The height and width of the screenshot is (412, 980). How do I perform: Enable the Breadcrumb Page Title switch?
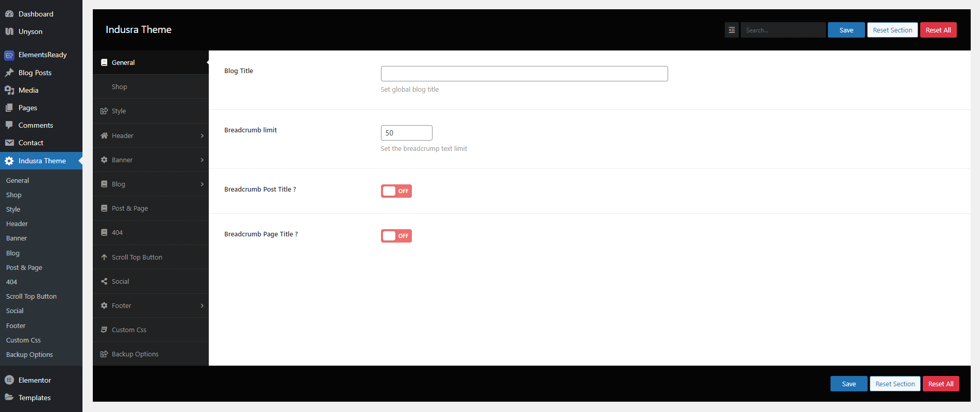[x=396, y=236]
